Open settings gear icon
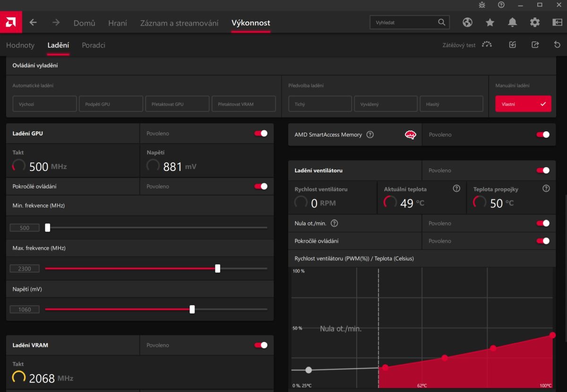This screenshot has height=392, width=567. [535, 22]
